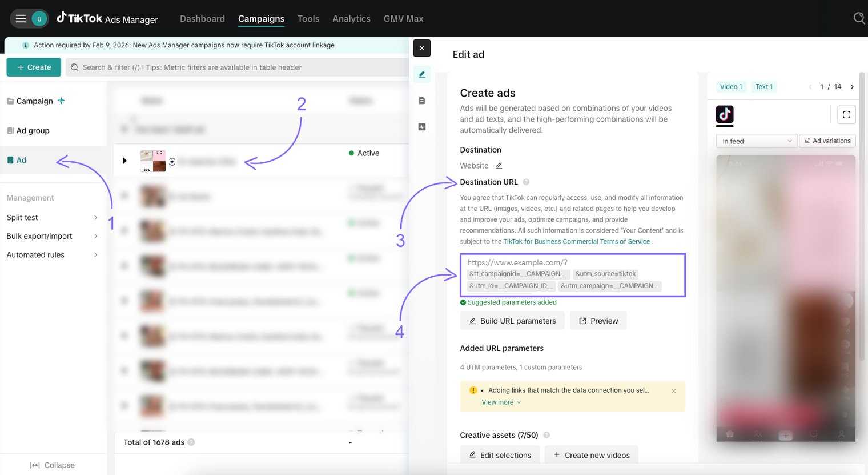Image resolution: width=868 pixels, height=475 pixels.
Task: Switch to the Analytics tab
Action: pos(351,19)
